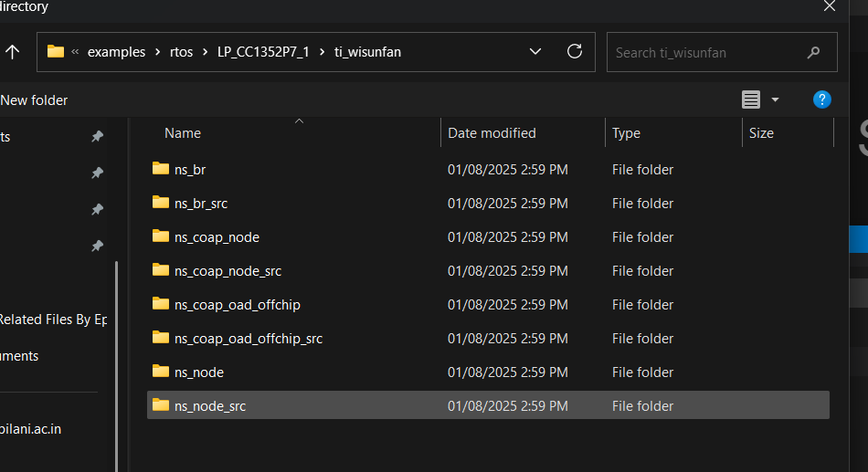Expand chevron after LP_CC1352P7_1 breadcrumb
Viewport: 868px width, 472px height.
322,52
